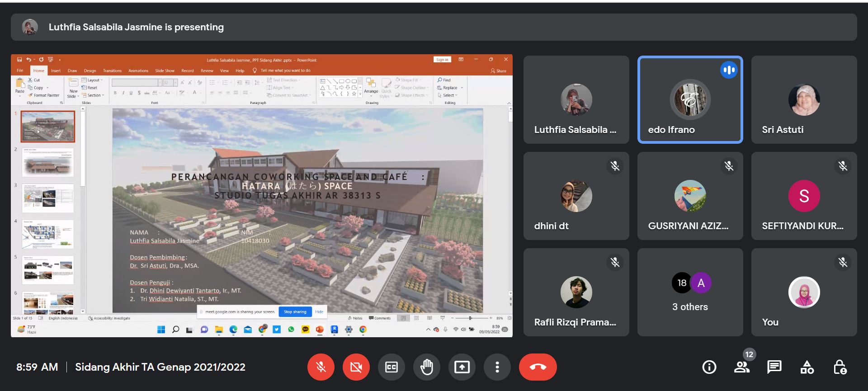Open the Design tab in PowerPoint
The image size is (868, 391).
click(x=90, y=71)
